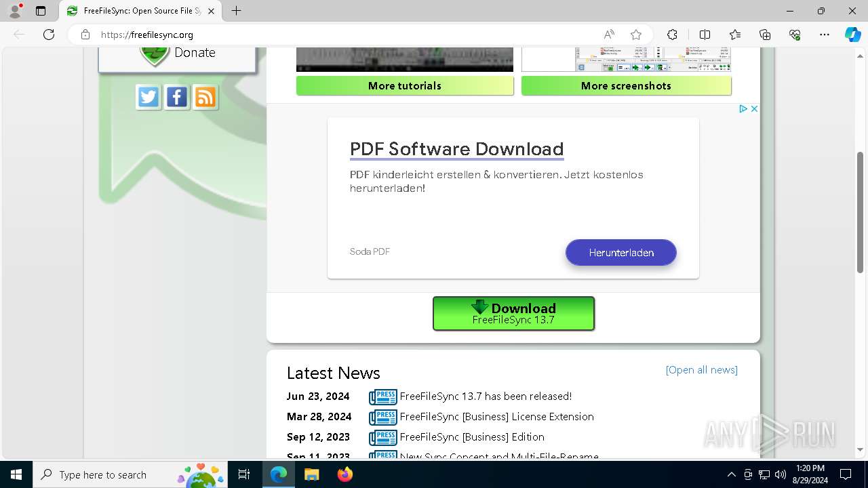The height and width of the screenshot is (488, 868).
Task: Open volume control in system tray
Action: 781,474
